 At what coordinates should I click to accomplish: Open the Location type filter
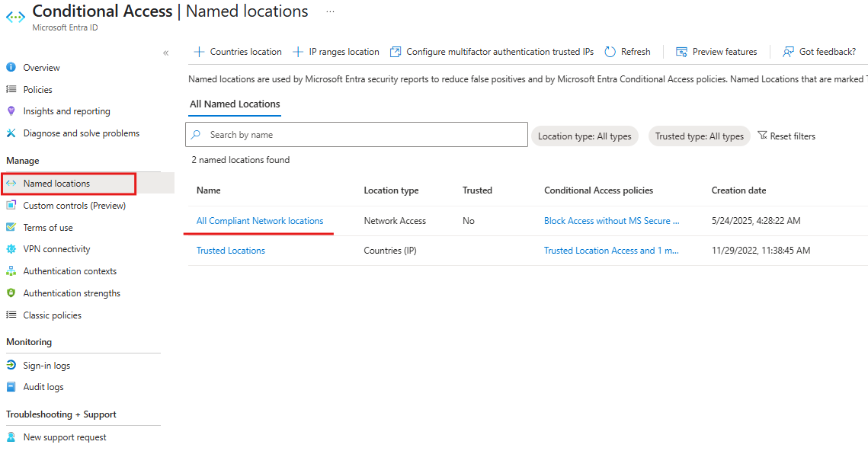(585, 136)
